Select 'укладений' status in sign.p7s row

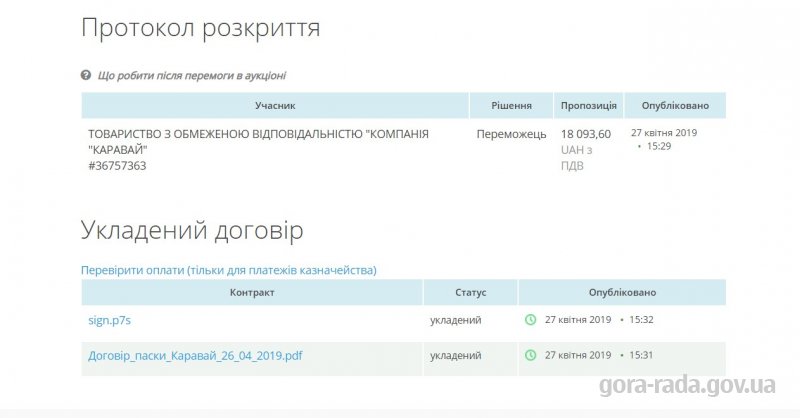tap(456, 320)
